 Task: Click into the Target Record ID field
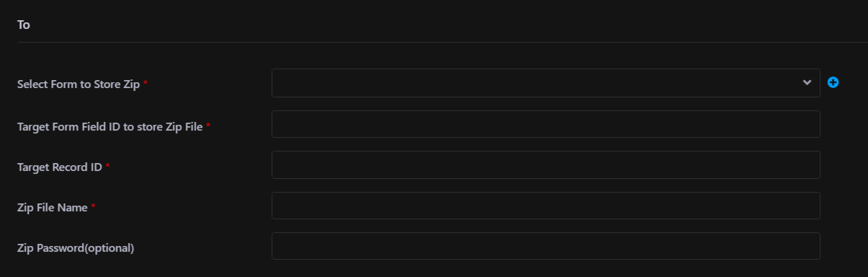[545, 164]
